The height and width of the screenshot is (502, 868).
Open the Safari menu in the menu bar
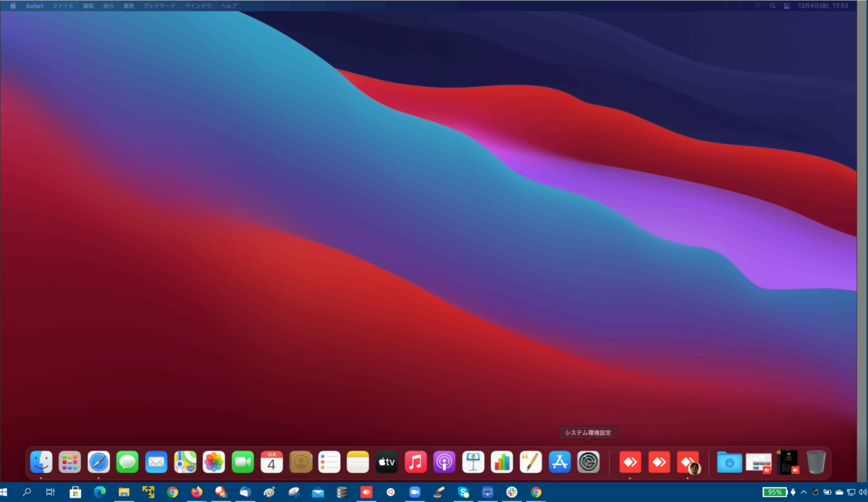[x=35, y=6]
